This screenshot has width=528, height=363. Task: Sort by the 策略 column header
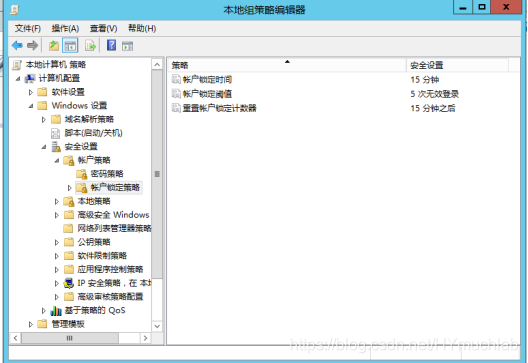coord(287,65)
